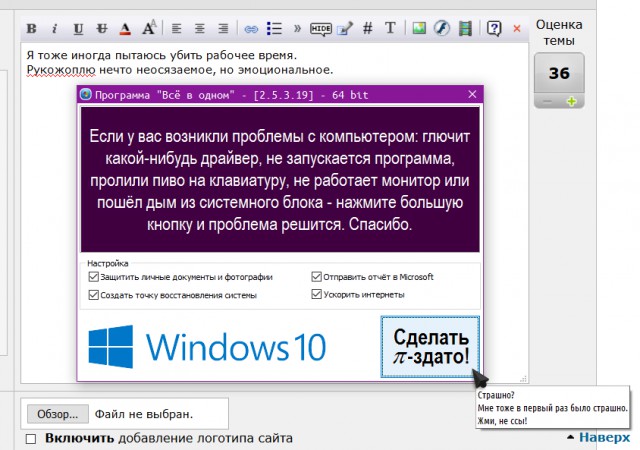The height and width of the screenshot is (450, 640).
Task: Click the T text formatting icon
Action: pos(390,28)
